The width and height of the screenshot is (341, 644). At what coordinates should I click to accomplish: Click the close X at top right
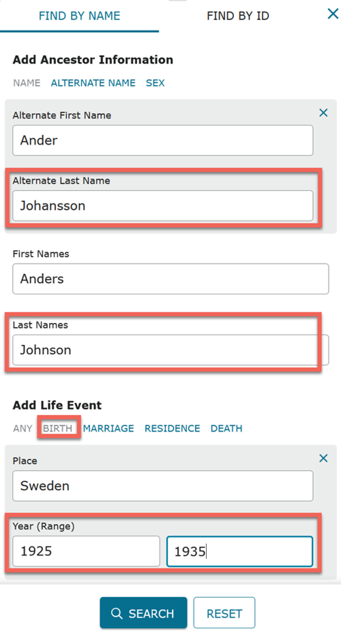[x=332, y=14]
